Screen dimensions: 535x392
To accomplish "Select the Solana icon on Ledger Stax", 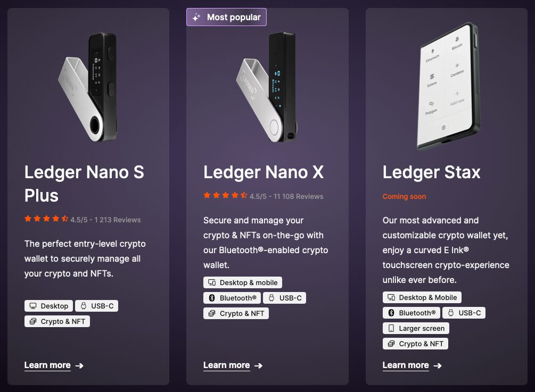I will coord(431,76).
